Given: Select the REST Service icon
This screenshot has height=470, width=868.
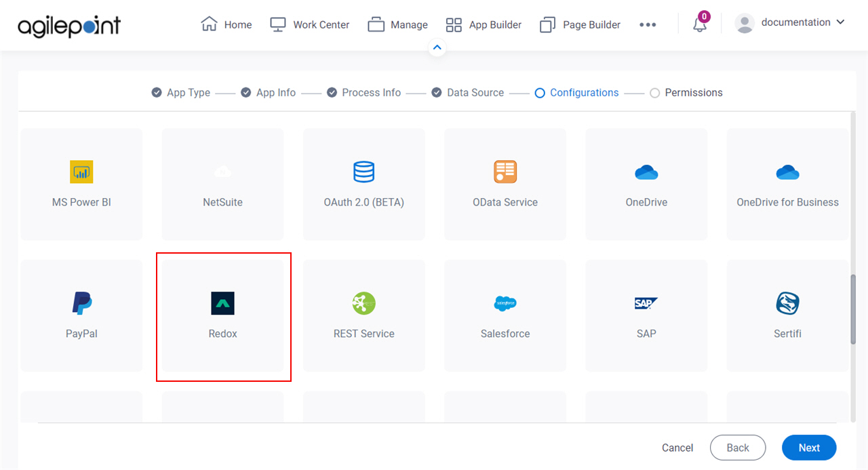Looking at the screenshot, I should point(364,303).
